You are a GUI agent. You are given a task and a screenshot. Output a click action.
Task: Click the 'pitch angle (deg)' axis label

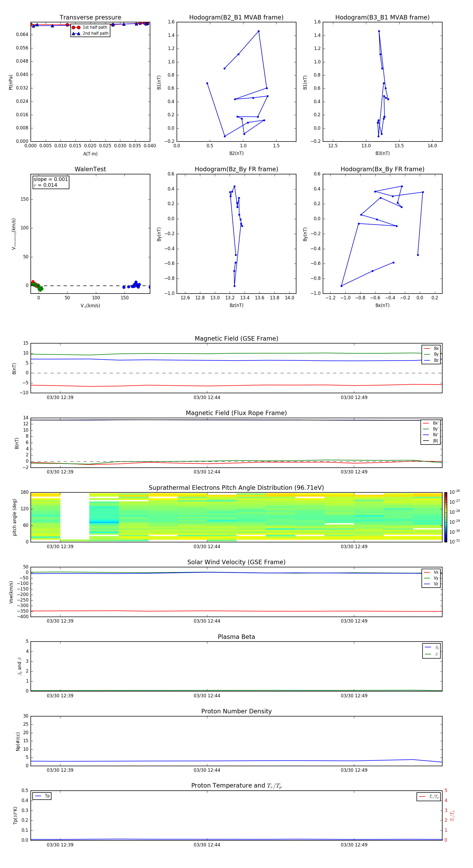pos(14,517)
